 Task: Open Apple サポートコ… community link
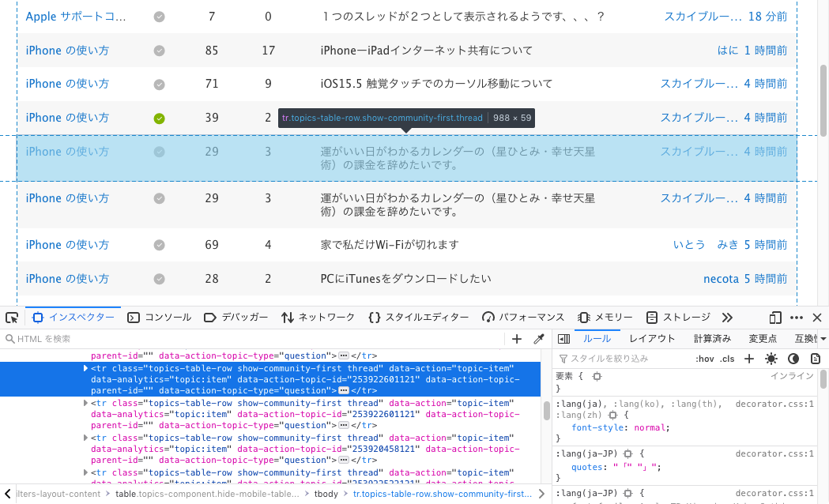point(76,17)
